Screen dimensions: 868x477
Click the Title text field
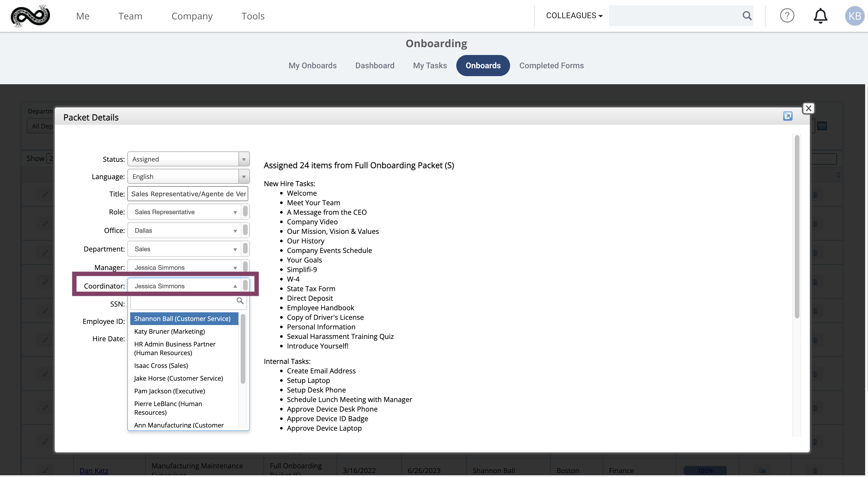pos(188,194)
